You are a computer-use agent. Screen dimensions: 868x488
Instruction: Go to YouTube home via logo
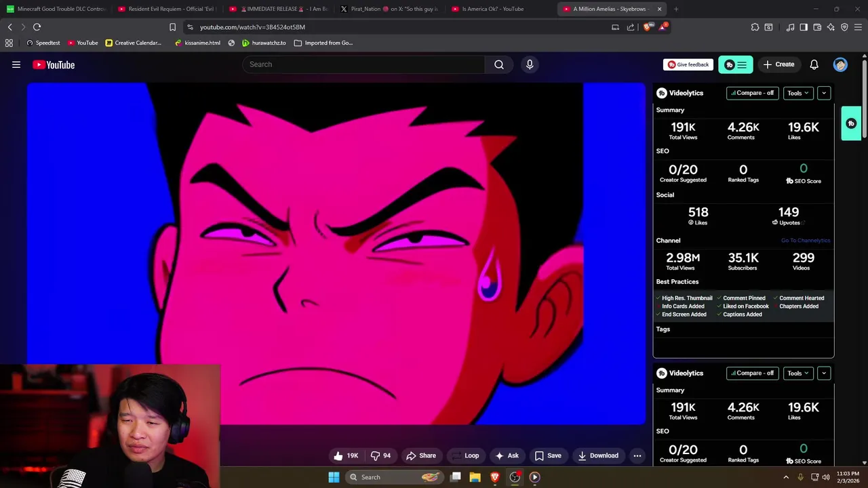point(54,64)
